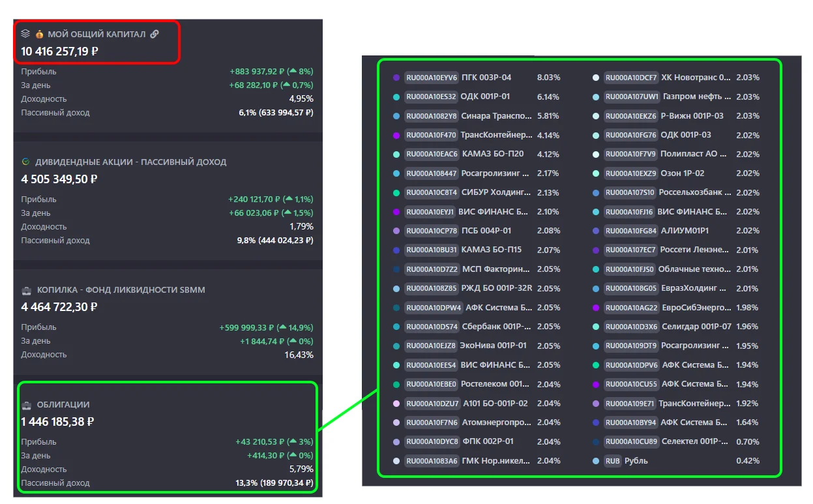Click the teal dot beside ОДК 001Р-01
Viewport: 813px width, 504px height.
[396, 96]
